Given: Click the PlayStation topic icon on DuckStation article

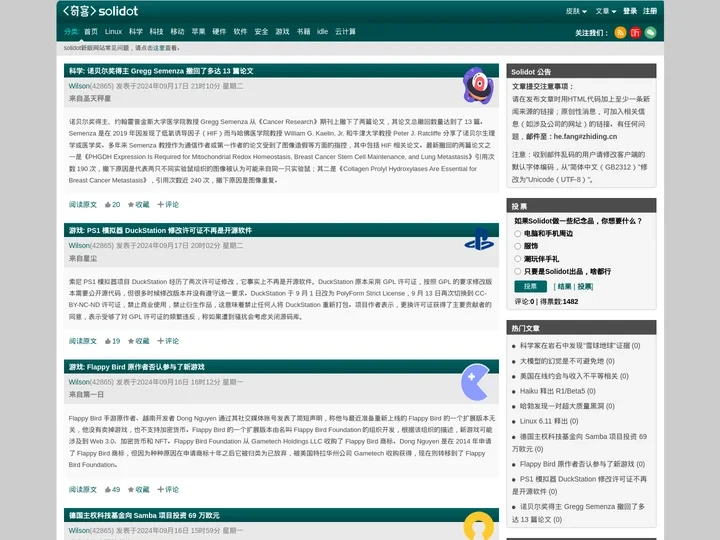Looking at the screenshot, I should (x=479, y=240).
